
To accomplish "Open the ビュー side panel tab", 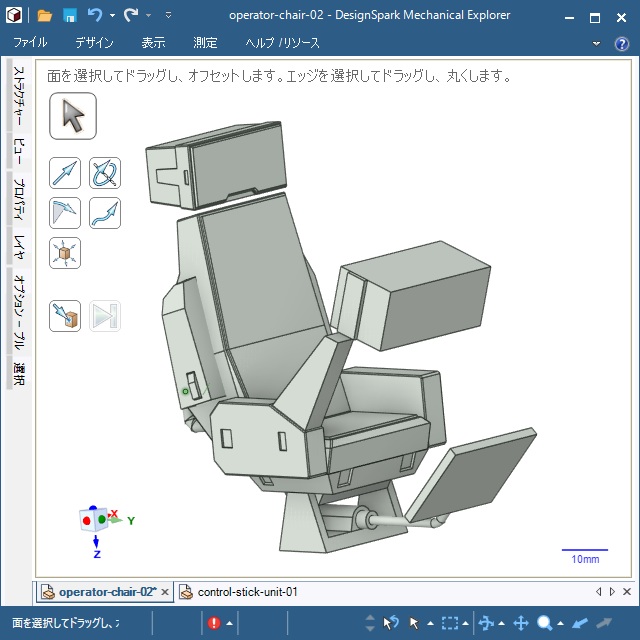I will [19, 151].
